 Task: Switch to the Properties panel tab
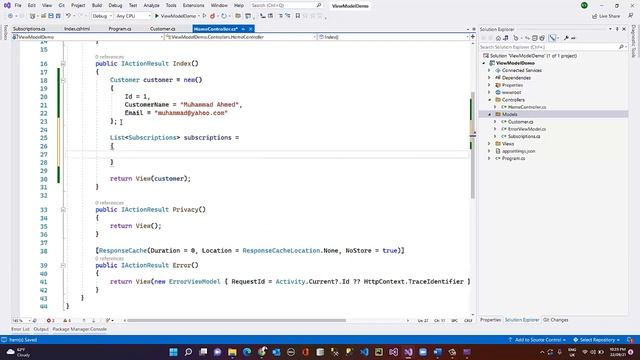tap(490, 320)
